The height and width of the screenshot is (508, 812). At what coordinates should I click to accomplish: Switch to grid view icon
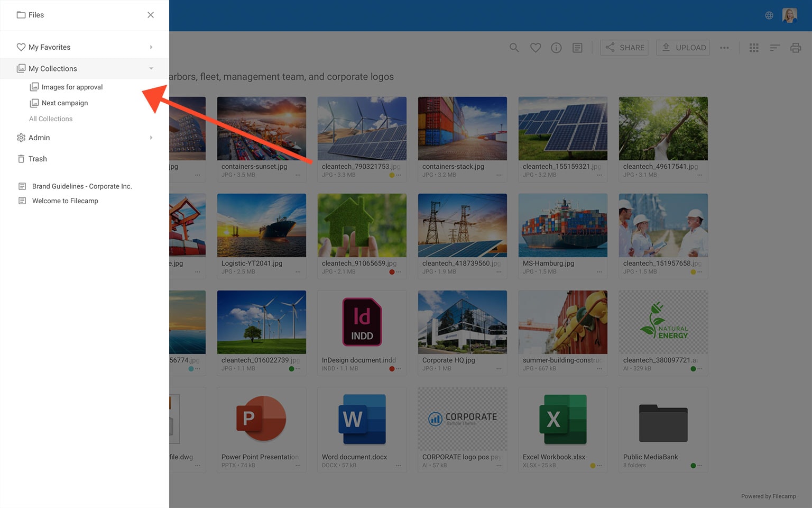(754, 48)
